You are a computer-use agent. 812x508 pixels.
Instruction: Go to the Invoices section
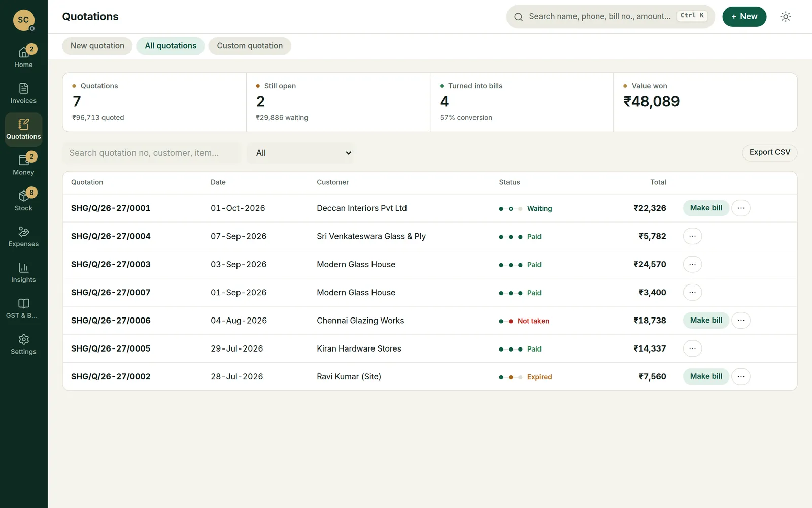coord(23,93)
